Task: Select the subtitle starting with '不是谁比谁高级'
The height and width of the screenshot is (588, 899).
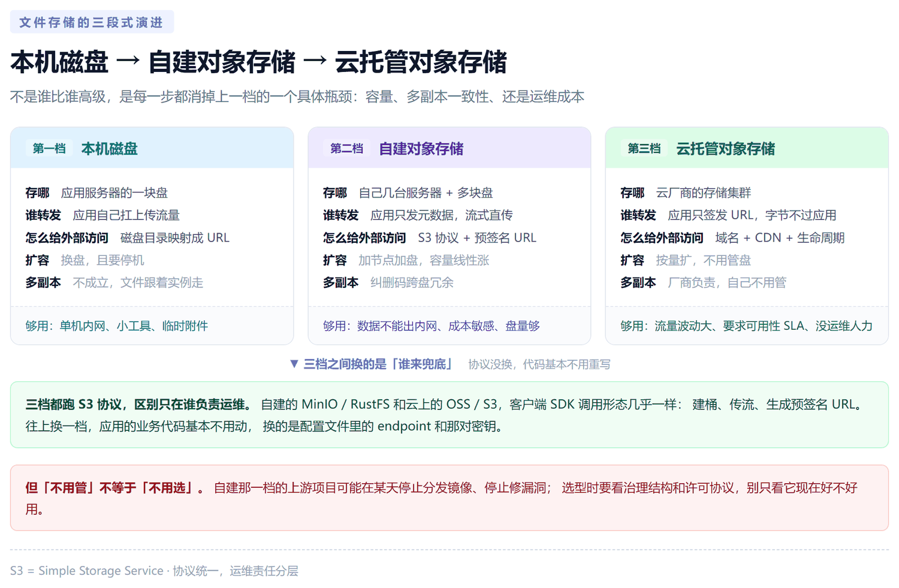Action: pyautogui.click(x=297, y=97)
